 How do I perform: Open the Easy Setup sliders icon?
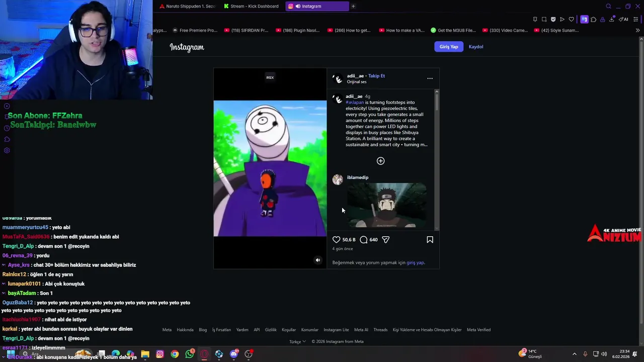pos(636,19)
